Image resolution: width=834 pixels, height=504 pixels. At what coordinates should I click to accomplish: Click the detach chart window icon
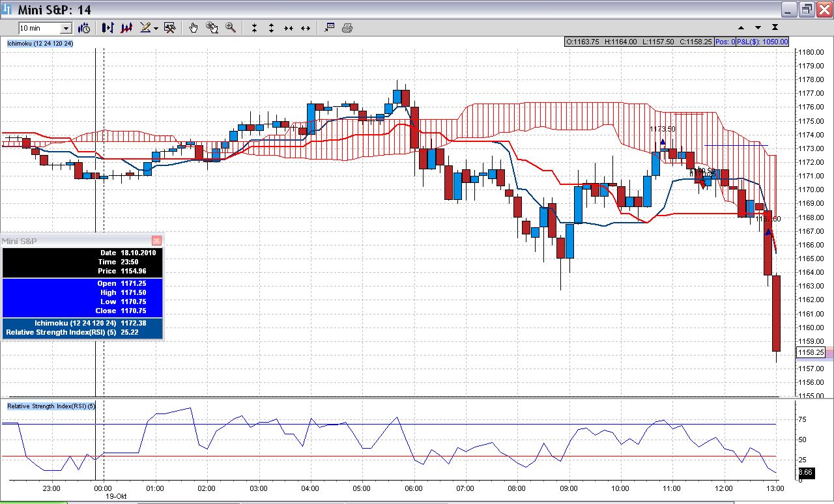(x=329, y=27)
